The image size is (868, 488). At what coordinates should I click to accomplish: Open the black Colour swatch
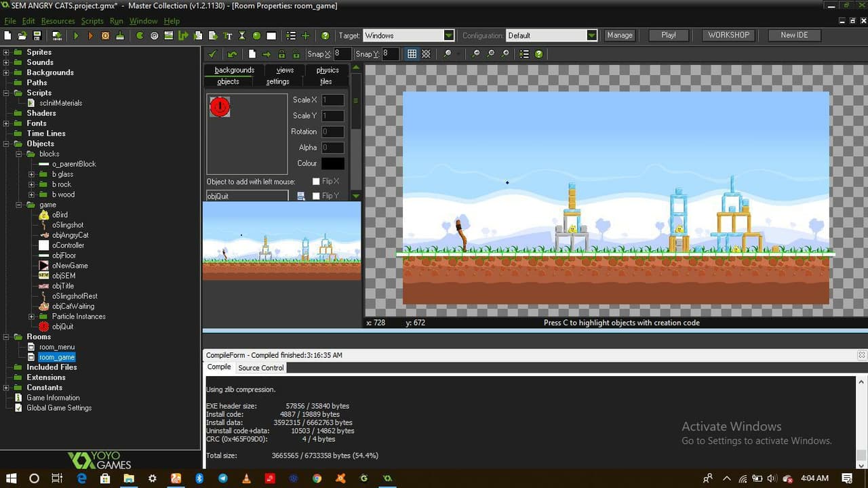(332, 163)
